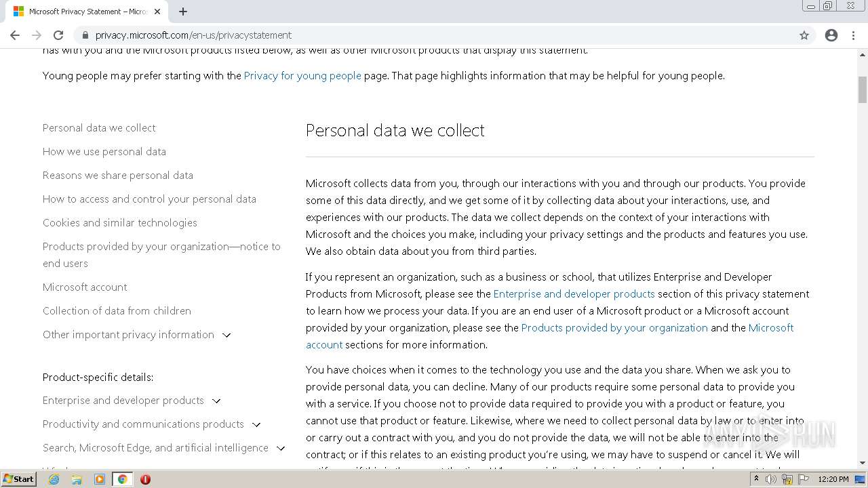The height and width of the screenshot is (488, 868).
Task: Open Collection of data from children
Action: [117, 311]
